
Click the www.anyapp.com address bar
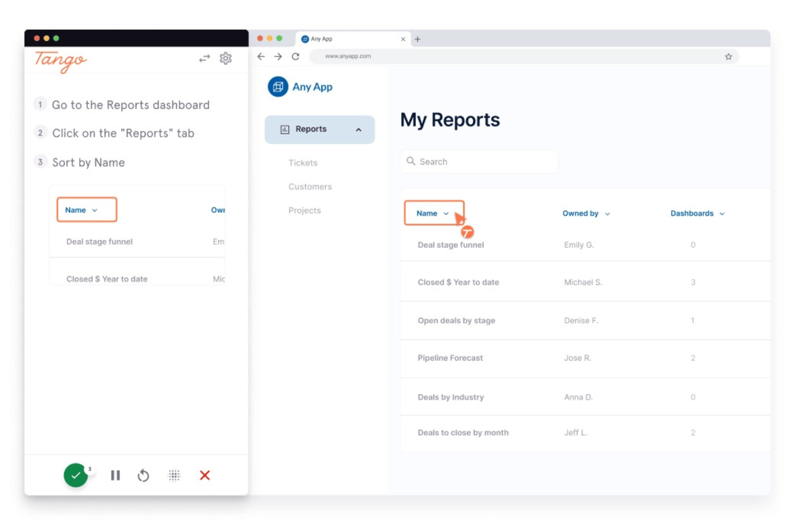tap(524, 56)
